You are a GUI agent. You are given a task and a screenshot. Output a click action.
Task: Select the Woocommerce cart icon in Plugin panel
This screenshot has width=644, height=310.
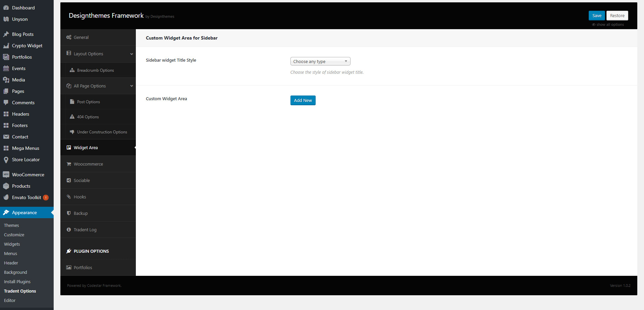tap(69, 164)
